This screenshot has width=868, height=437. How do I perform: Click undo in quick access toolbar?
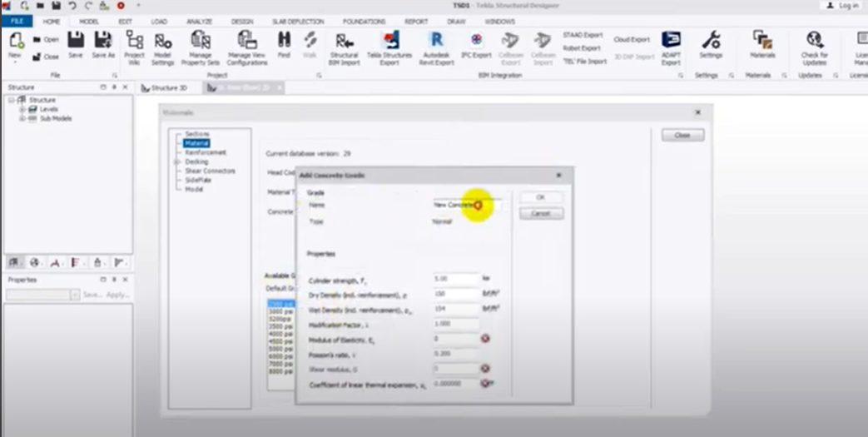coord(72,6)
